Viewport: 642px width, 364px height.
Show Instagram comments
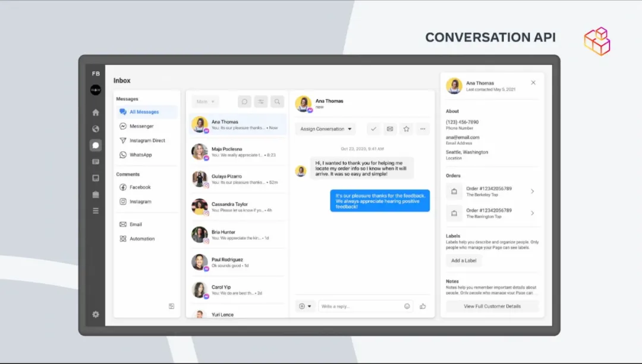147,201
